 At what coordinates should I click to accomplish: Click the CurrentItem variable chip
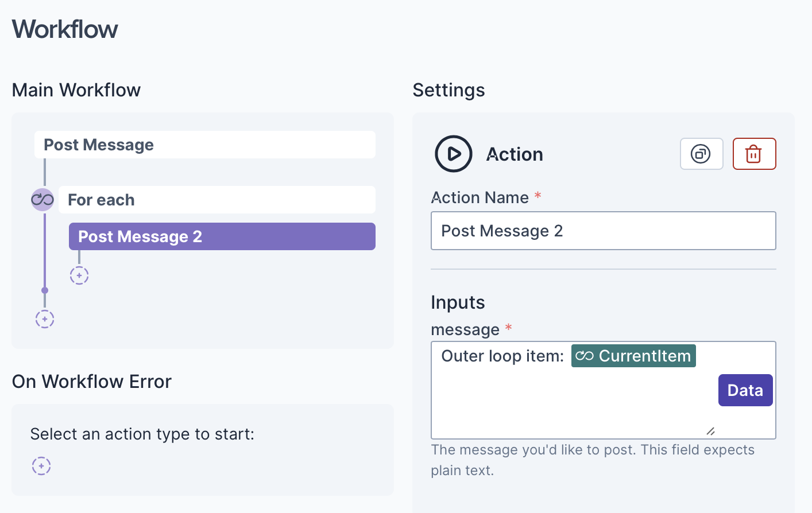633,356
